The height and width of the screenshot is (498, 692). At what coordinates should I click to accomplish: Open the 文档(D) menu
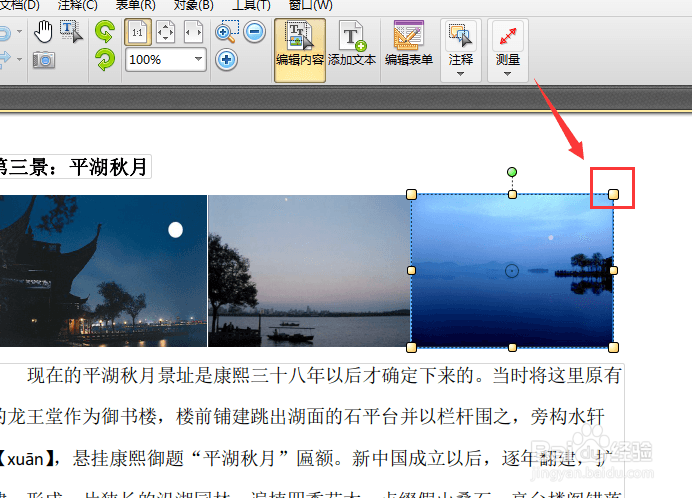coord(19,5)
